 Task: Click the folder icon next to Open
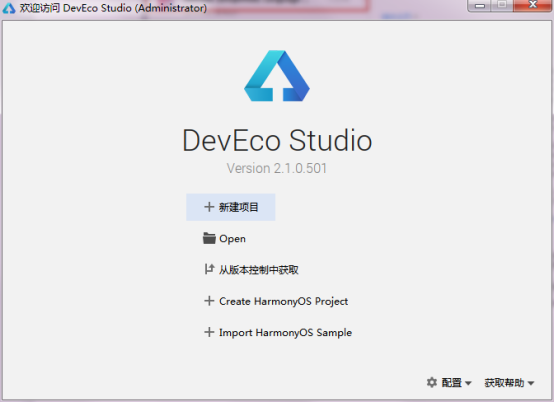tap(209, 238)
